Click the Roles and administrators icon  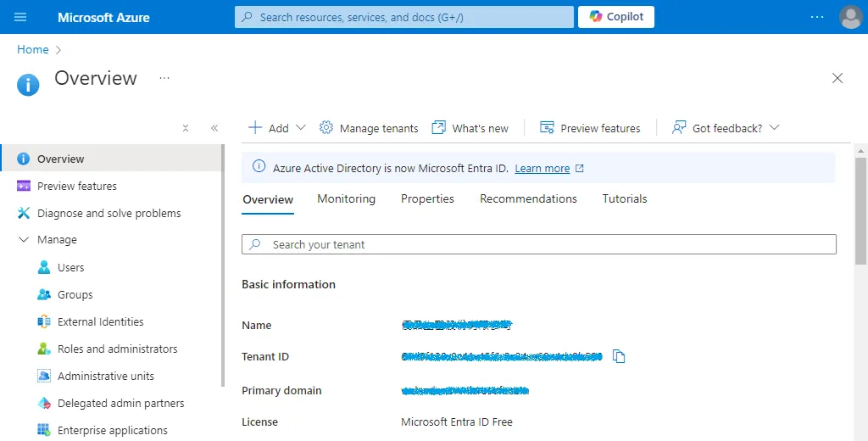click(x=44, y=349)
